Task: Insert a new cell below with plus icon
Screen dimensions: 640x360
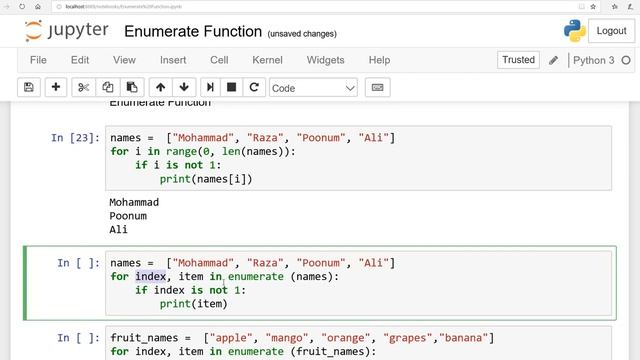Action: coord(56,87)
